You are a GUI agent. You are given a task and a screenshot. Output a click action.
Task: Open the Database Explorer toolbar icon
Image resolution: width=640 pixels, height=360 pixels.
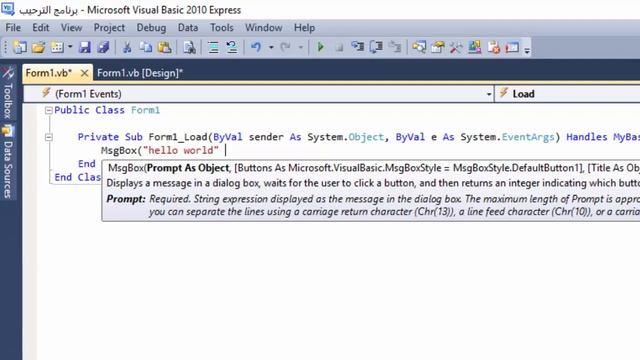click(475, 47)
